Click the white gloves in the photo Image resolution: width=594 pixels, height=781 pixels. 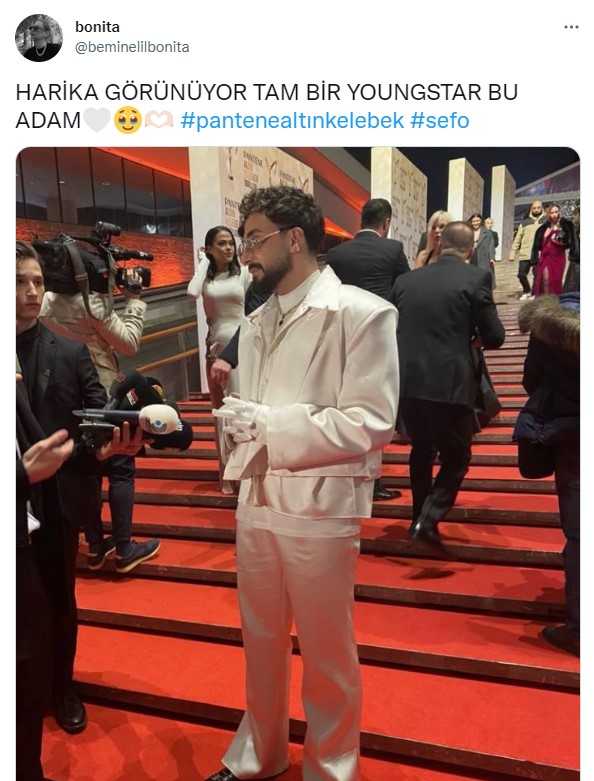click(x=238, y=418)
